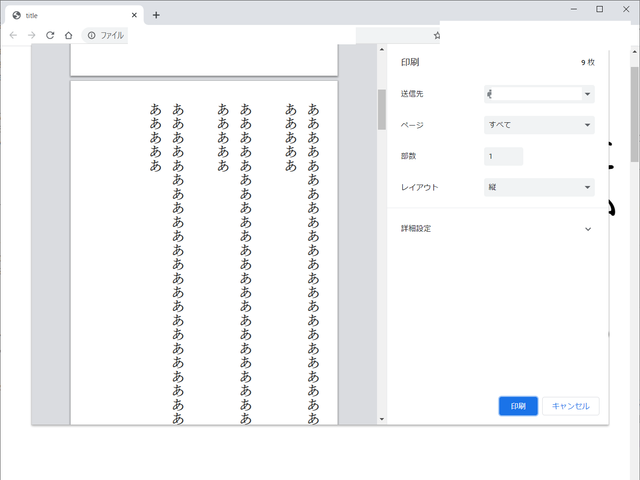Click the 部数 copies input field

click(503, 156)
